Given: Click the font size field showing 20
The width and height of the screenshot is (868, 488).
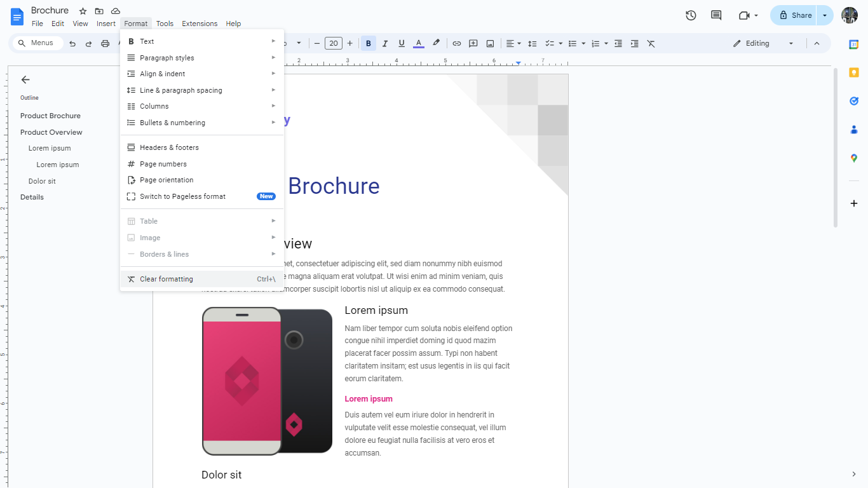Looking at the screenshot, I should point(334,43).
